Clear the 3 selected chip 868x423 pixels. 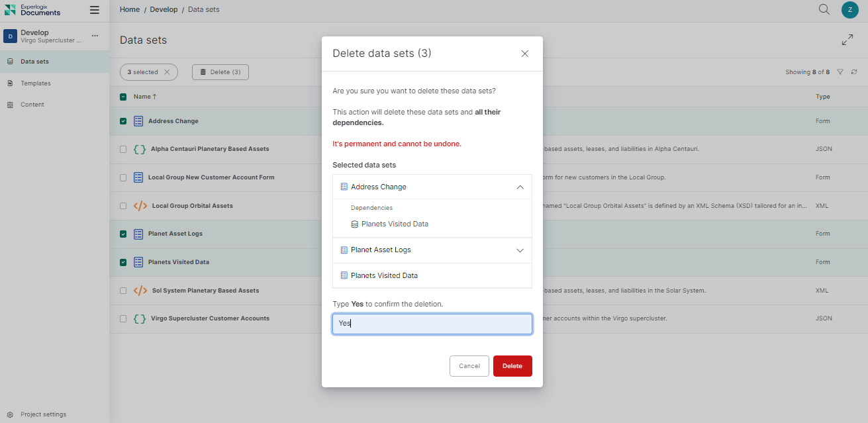[x=167, y=72]
